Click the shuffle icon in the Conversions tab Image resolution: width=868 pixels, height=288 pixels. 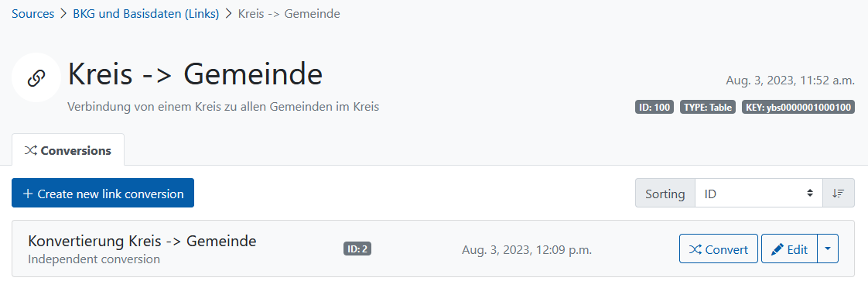point(30,150)
